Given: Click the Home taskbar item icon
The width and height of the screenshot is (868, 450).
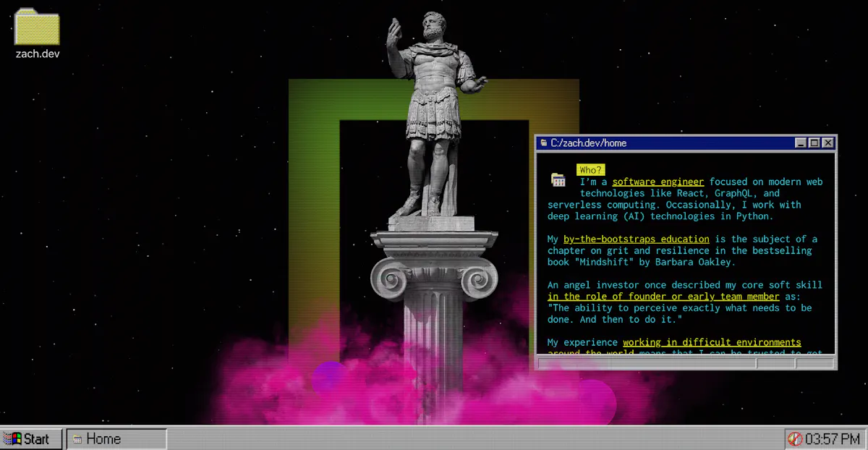Looking at the screenshot, I should [x=77, y=439].
